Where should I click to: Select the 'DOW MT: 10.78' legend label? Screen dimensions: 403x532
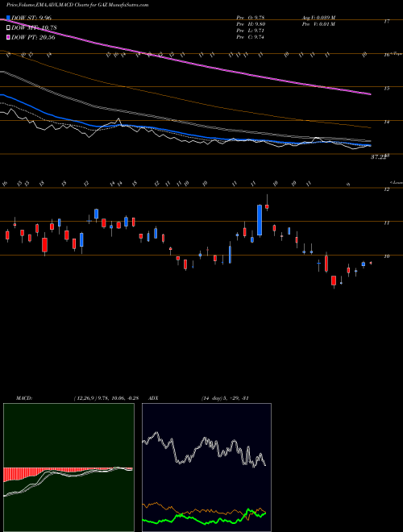pos(34,27)
